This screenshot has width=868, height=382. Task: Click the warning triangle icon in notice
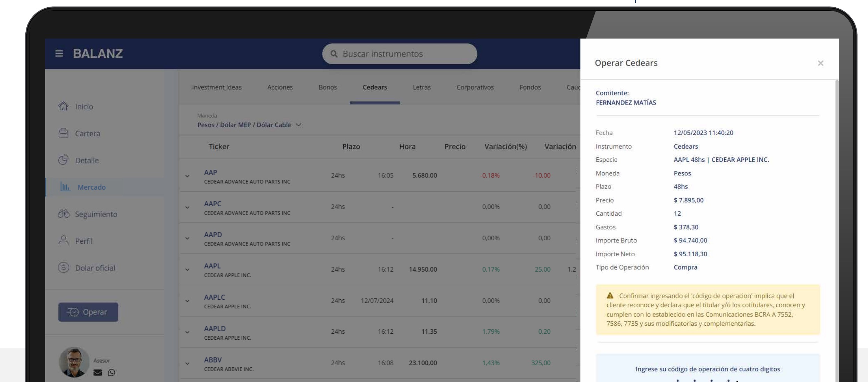click(610, 296)
